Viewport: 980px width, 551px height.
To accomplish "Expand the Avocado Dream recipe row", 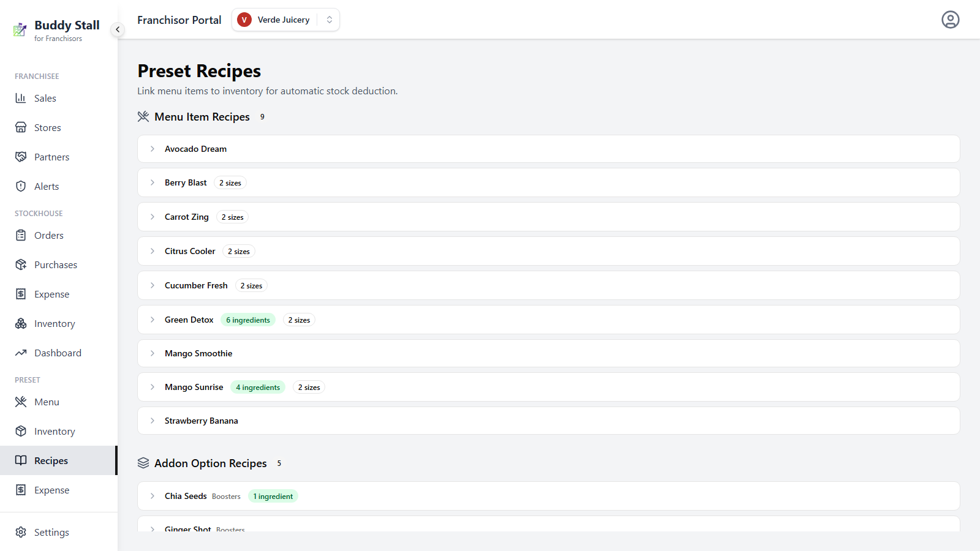I will point(548,149).
